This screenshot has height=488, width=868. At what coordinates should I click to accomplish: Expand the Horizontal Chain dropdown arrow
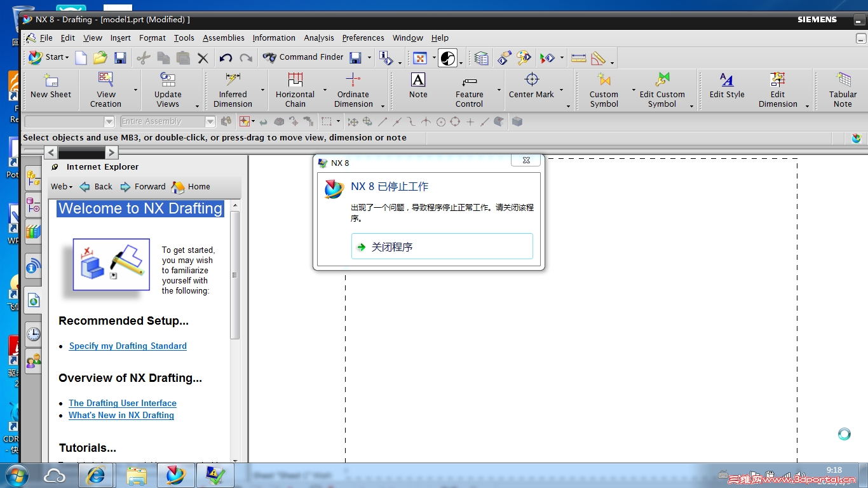[x=325, y=90]
